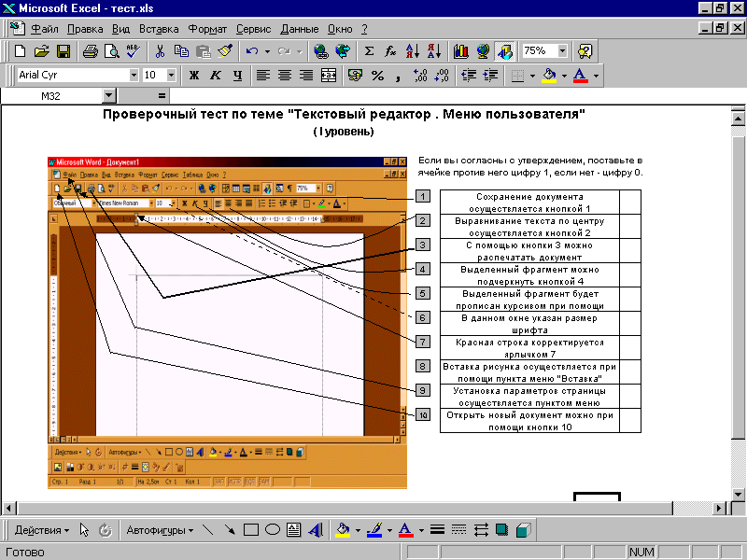
Task: Toggle bold Ж formatting
Action: coord(193,76)
